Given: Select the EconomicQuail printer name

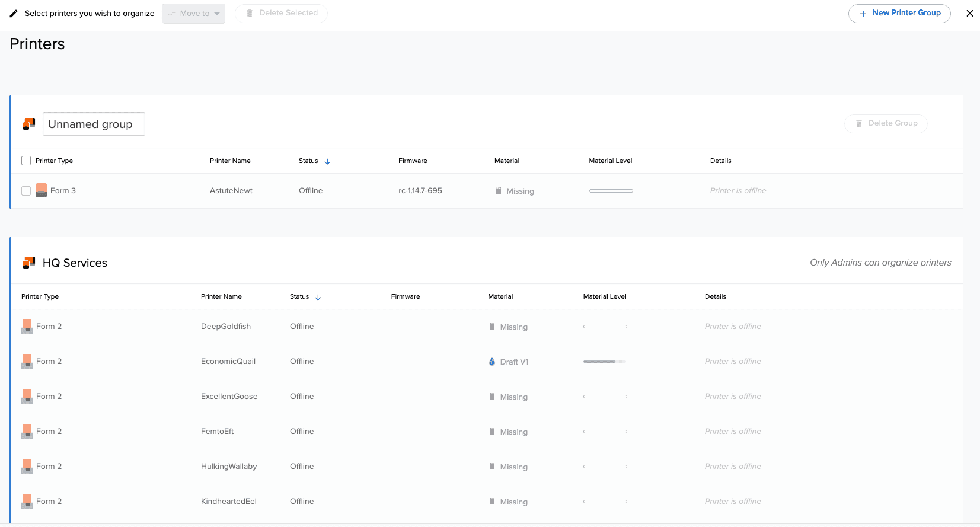Looking at the screenshot, I should pos(228,361).
